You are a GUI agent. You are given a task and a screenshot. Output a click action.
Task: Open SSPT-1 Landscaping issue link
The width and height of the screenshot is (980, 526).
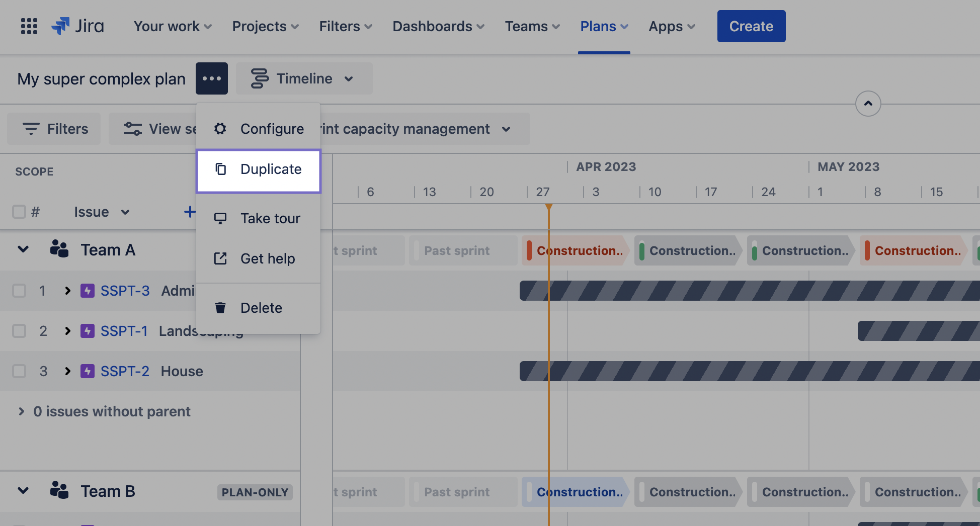(124, 330)
